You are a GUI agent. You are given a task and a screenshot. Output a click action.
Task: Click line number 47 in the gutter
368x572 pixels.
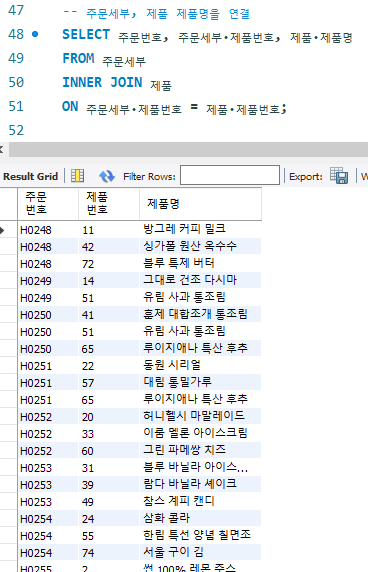[16, 10]
